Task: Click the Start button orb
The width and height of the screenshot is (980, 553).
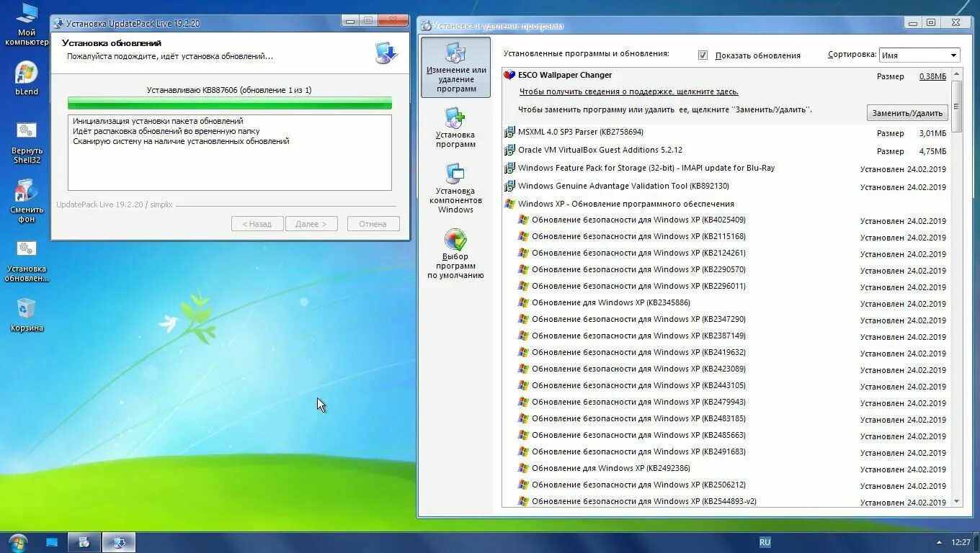Action: coord(17,542)
